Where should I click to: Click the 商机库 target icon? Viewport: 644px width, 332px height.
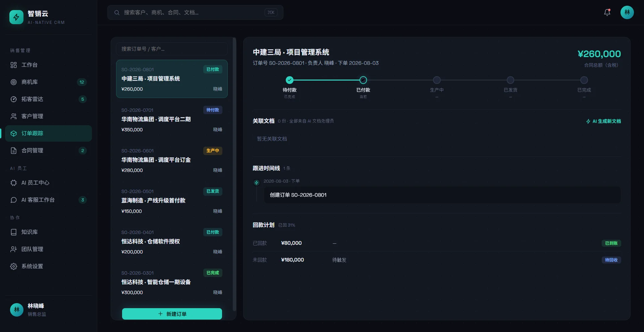pyautogui.click(x=13, y=82)
